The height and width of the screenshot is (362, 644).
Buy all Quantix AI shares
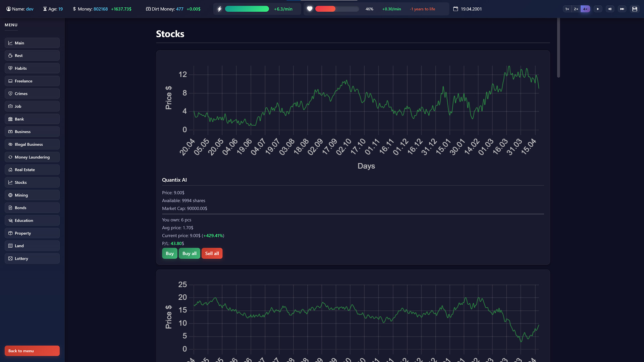pyautogui.click(x=189, y=253)
